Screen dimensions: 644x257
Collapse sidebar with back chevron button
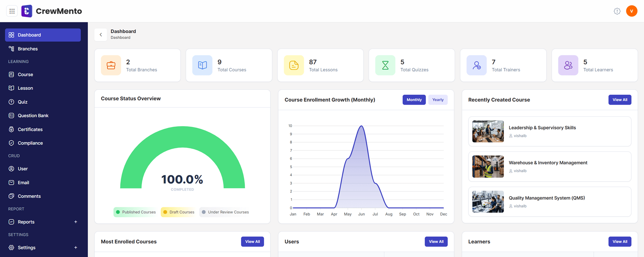pyautogui.click(x=101, y=35)
